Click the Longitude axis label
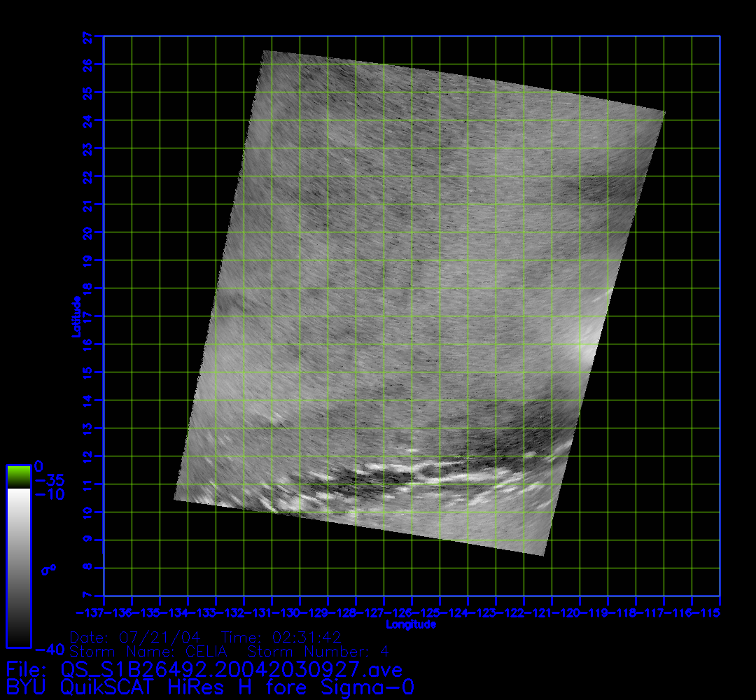Viewport: 756px width, 700px height. (x=411, y=624)
